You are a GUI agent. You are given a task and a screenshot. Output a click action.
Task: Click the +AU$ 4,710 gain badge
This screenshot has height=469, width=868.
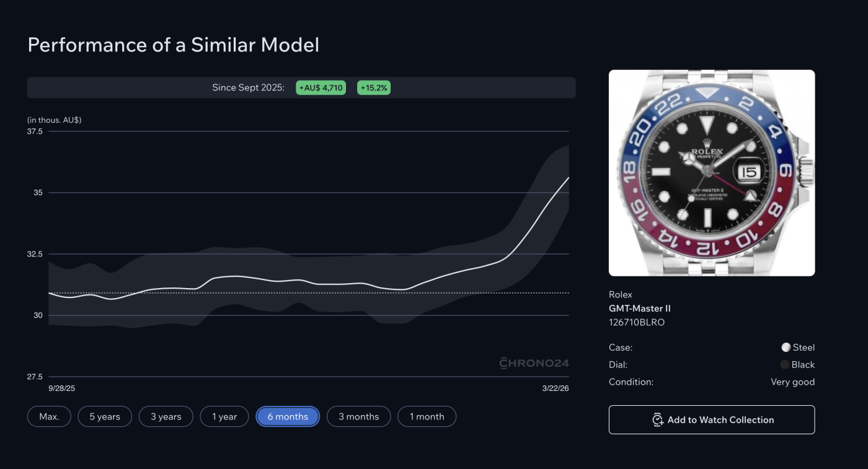[321, 88]
